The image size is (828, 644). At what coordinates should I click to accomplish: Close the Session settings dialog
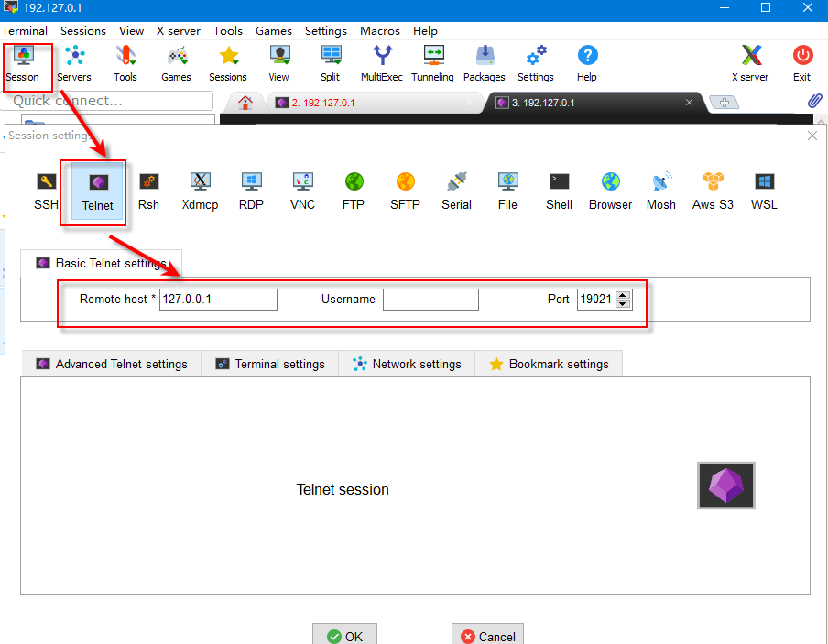[x=812, y=136]
